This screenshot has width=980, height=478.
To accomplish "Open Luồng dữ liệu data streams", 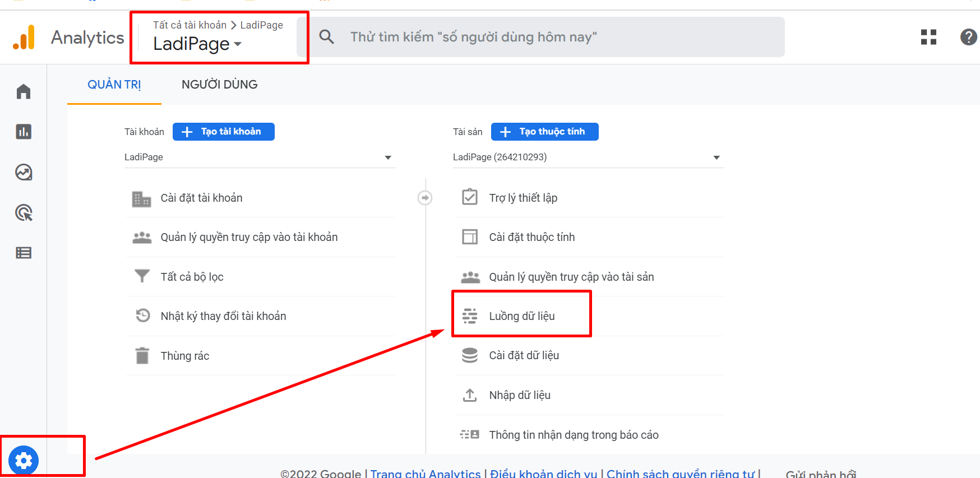I will point(521,316).
